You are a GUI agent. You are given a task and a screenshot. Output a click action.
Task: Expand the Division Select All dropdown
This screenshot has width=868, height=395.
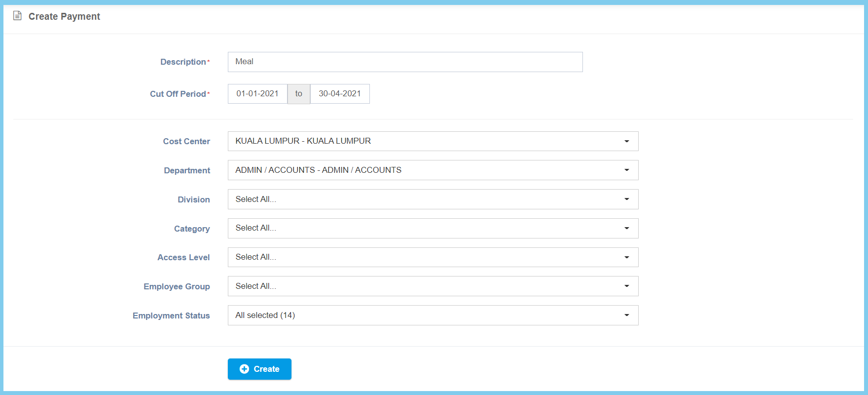coord(433,199)
